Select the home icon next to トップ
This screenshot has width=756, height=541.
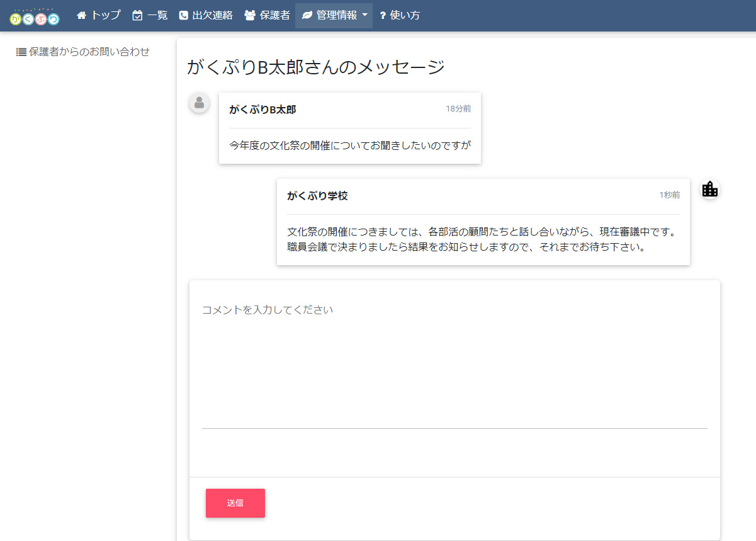81,14
